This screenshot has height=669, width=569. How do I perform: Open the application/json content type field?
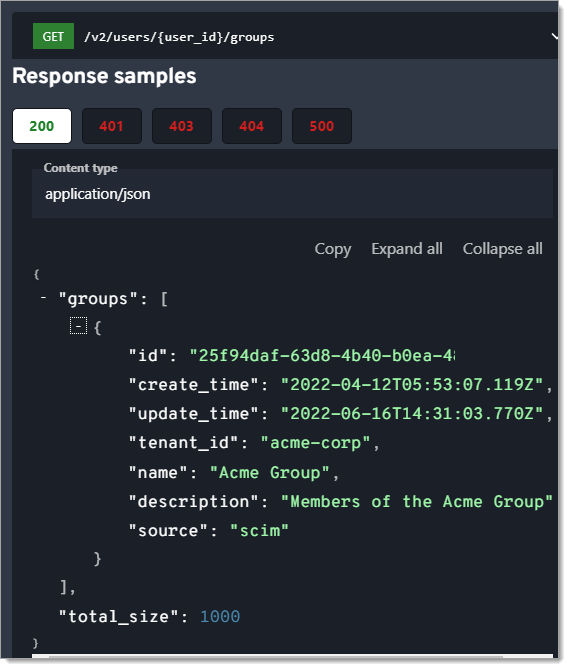(x=292, y=195)
